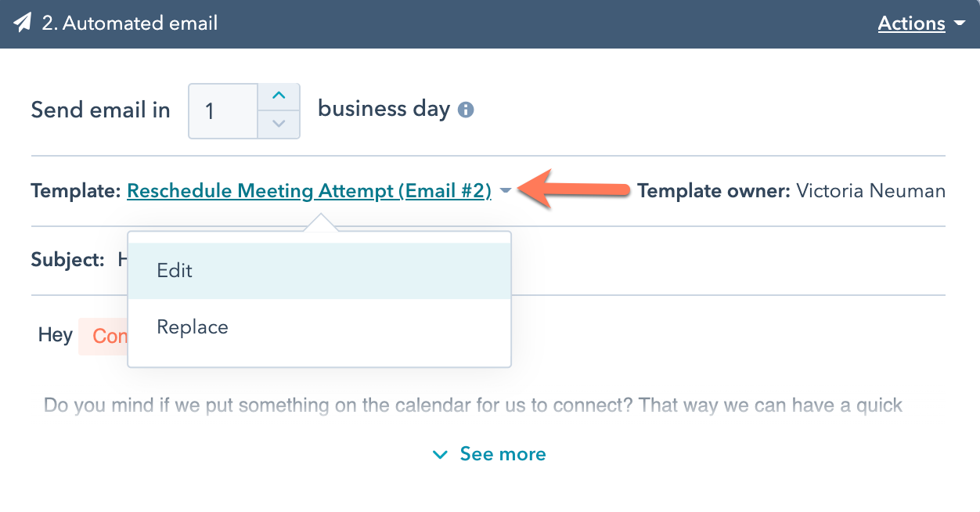Click the 2. Automated email header title
980x512 pixels.
(130, 23)
